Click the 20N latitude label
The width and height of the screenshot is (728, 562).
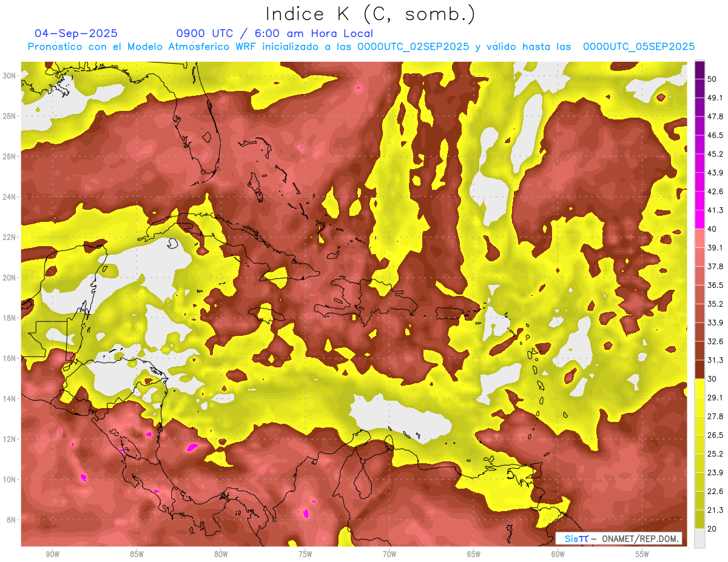pyautogui.click(x=10, y=278)
